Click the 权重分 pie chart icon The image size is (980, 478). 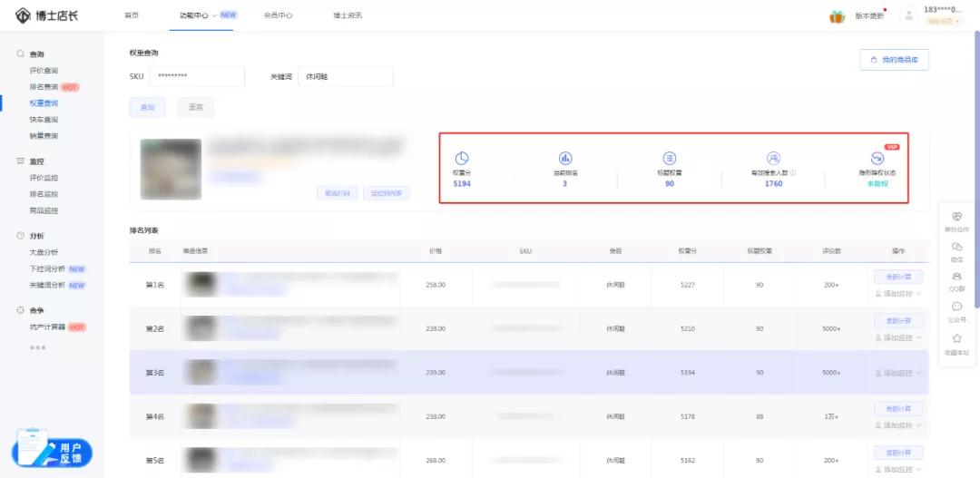(462, 158)
